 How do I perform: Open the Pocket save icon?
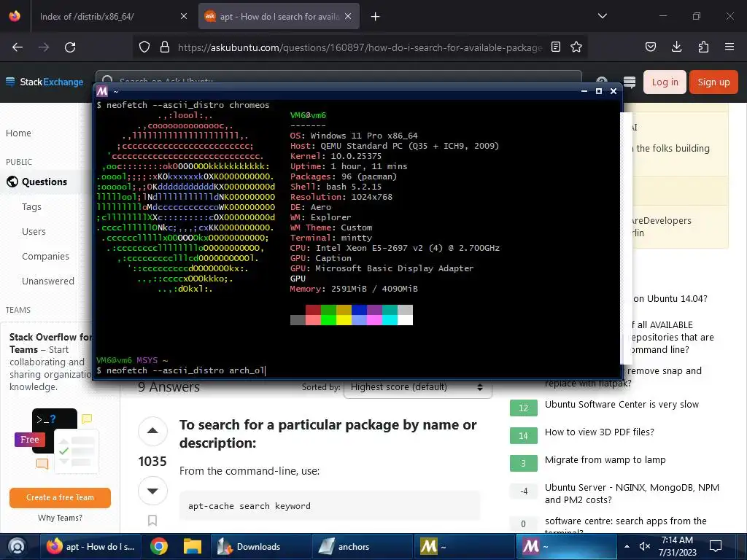(x=651, y=47)
